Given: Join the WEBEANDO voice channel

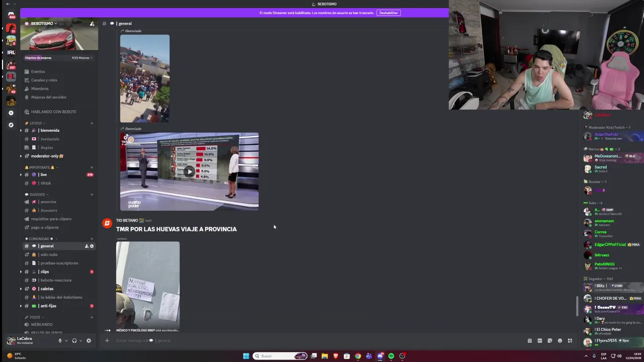Looking at the screenshot, I should (59, 324).
